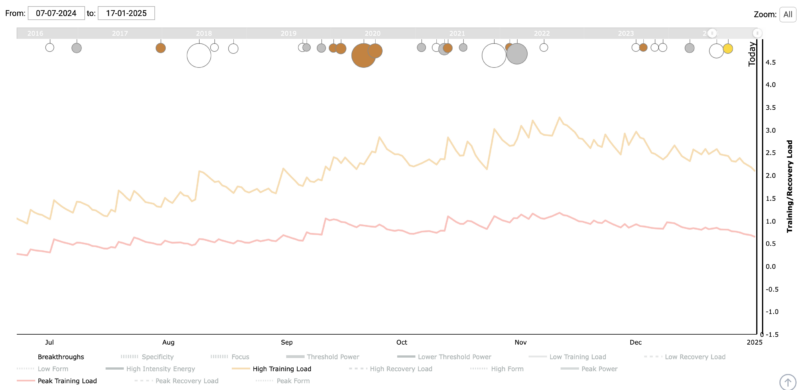
Task: Show the High Form series
Action: tap(496, 369)
